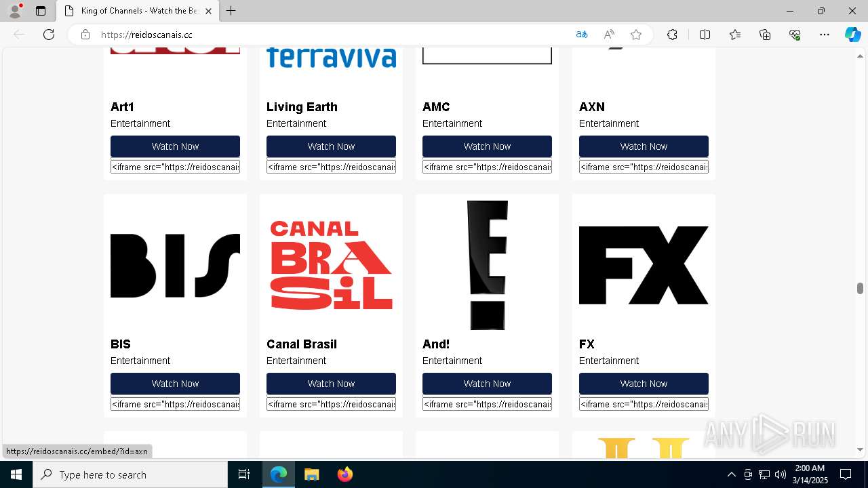
Task: Click the E! channel logo image
Action: (487, 265)
